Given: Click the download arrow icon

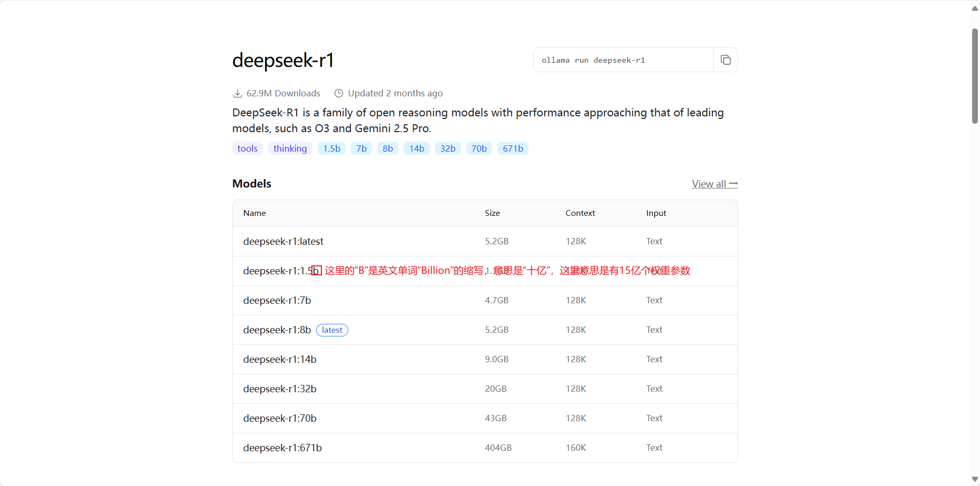Looking at the screenshot, I should pyautogui.click(x=238, y=93).
